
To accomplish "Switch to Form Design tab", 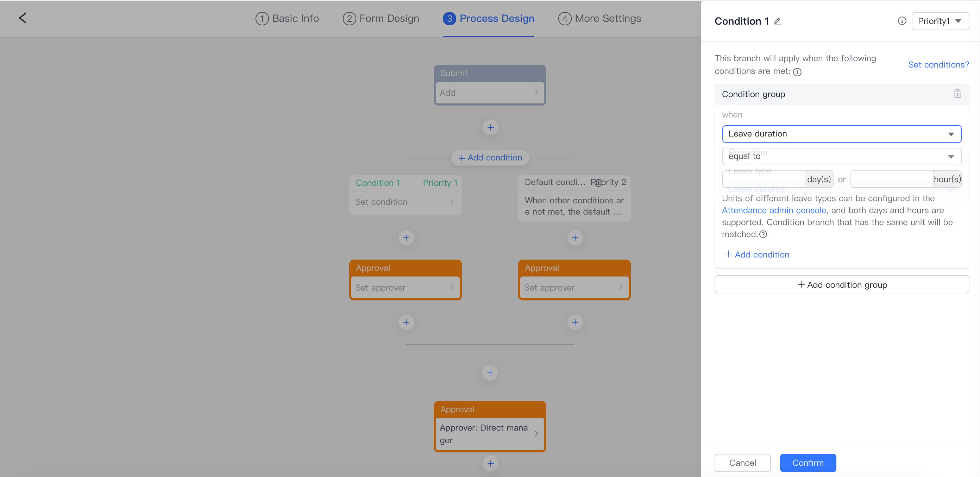I will (381, 18).
